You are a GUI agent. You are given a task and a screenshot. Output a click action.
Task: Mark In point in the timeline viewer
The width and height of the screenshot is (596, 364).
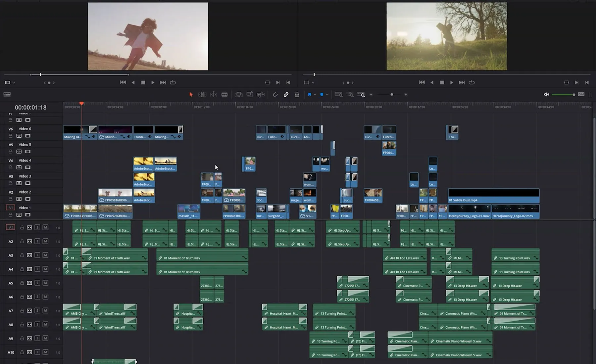coord(577,82)
